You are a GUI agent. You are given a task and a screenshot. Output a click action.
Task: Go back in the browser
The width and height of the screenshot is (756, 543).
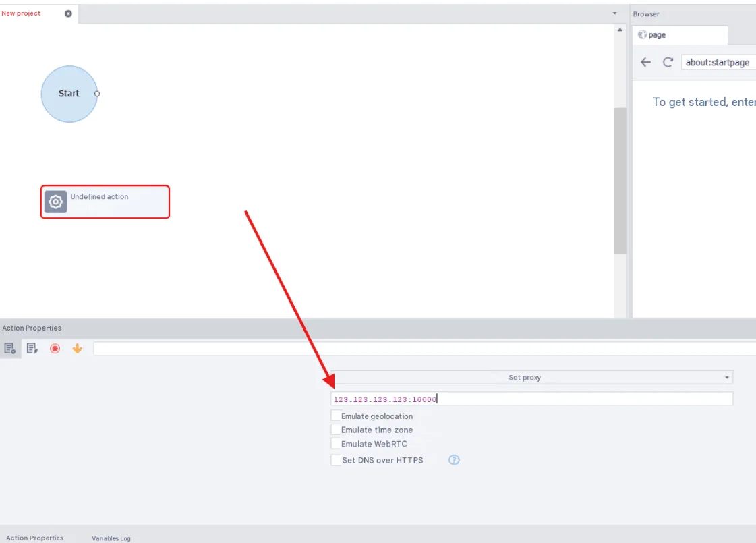(x=645, y=62)
